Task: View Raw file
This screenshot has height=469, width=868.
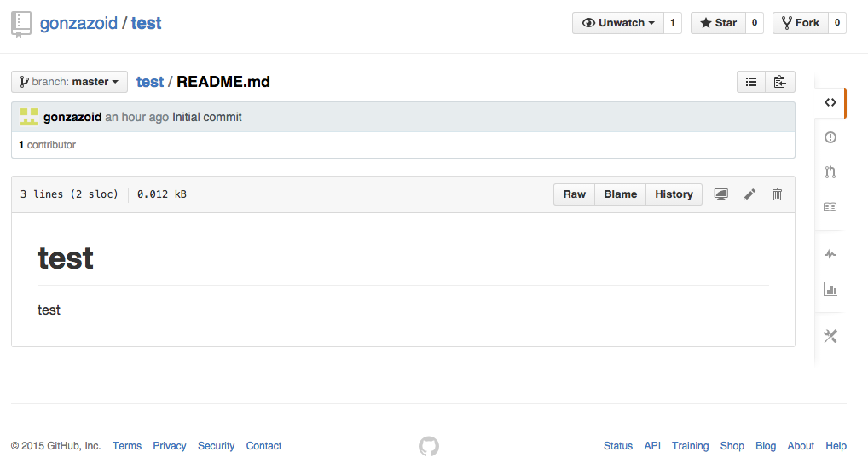Action: tap(574, 194)
